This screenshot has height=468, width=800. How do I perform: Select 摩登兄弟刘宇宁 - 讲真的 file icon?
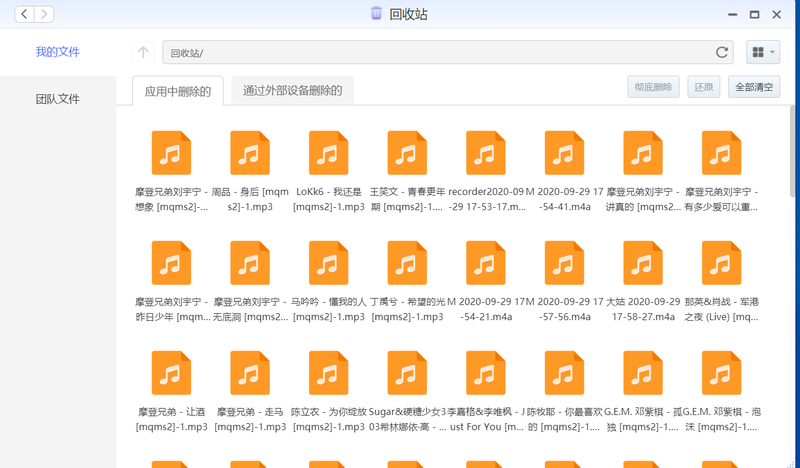[x=643, y=153]
